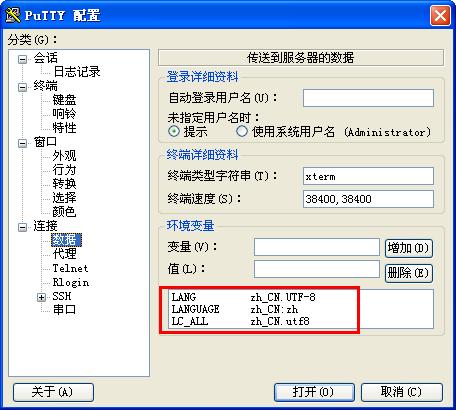Expand the SSH tree node
The width and height of the screenshot is (456, 410).
[x=41, y=297]
